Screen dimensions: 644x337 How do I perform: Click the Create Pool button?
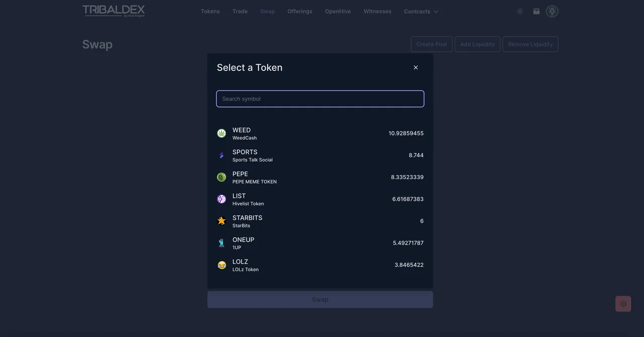point(432,44)
